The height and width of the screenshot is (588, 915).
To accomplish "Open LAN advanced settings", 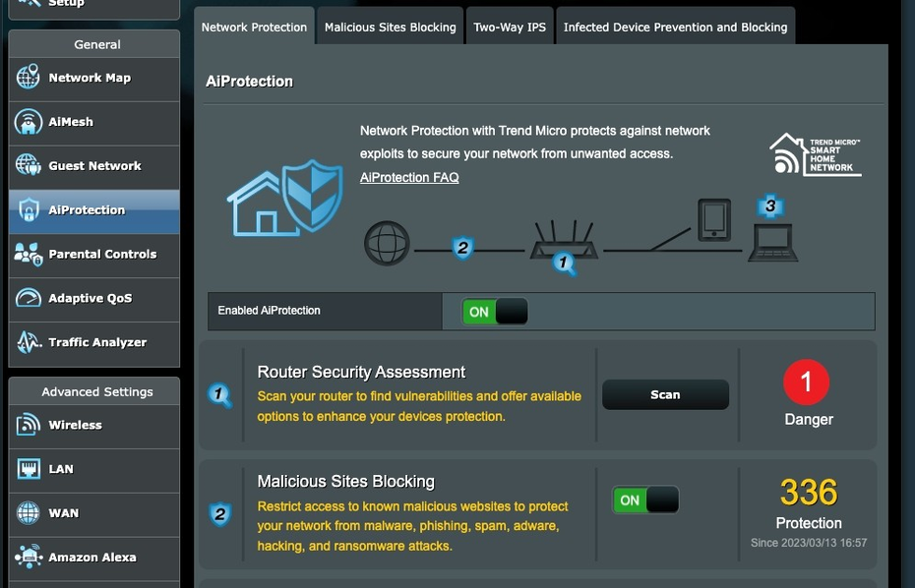I will (93, 471).
